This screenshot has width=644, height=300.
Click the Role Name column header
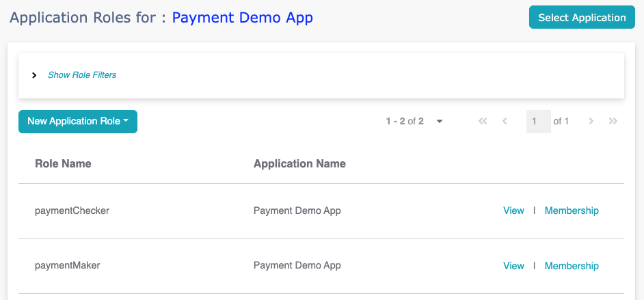click(63, 164)
